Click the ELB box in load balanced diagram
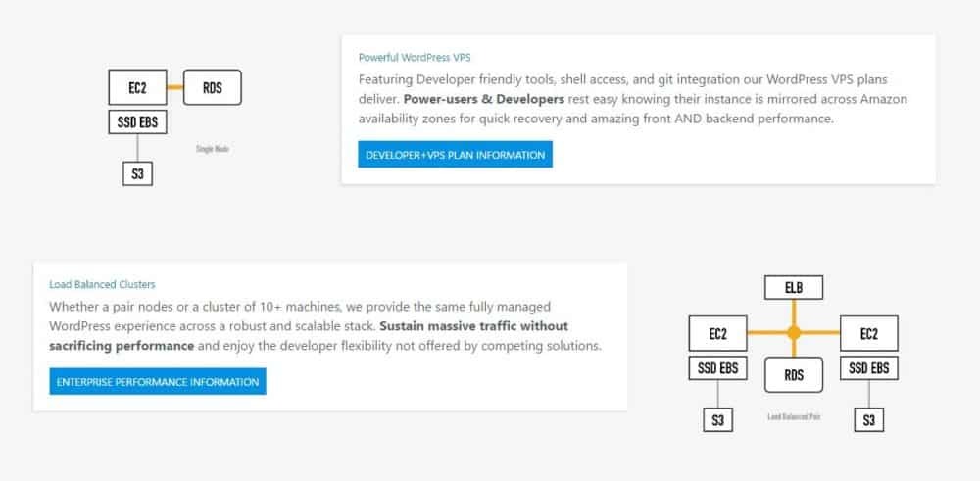 tap(794, 287)
